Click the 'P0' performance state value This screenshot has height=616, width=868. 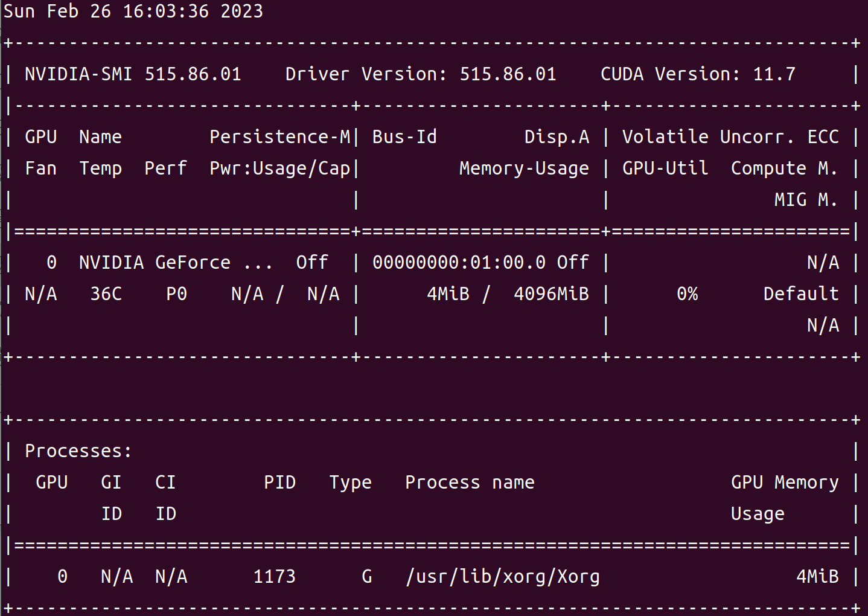tap(176, 294)
